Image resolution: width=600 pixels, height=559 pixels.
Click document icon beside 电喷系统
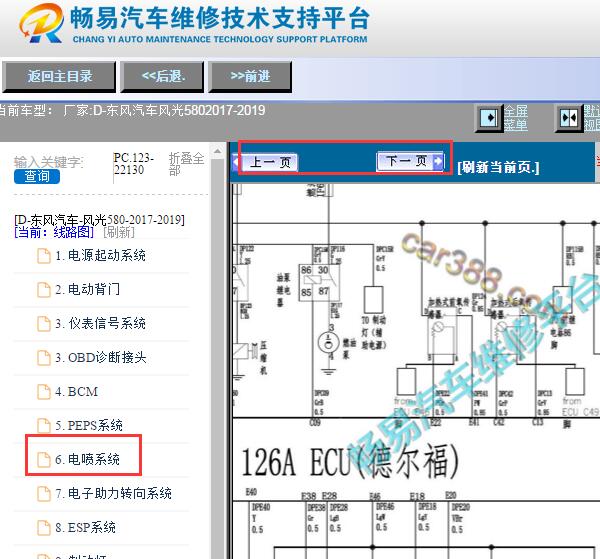44,460
